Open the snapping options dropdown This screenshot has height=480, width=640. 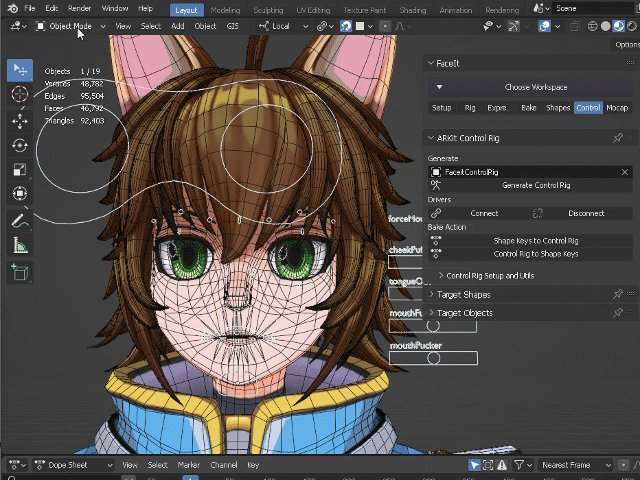click(x=364, y=26)
